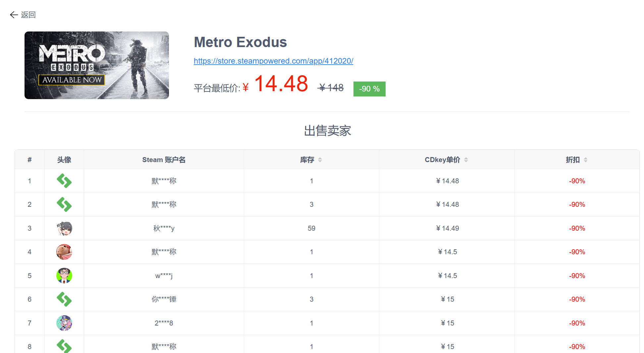This screenshot has width=644, height=353.
Task: Select seller w****j in row 5
Action: click(x=164, y=276)
